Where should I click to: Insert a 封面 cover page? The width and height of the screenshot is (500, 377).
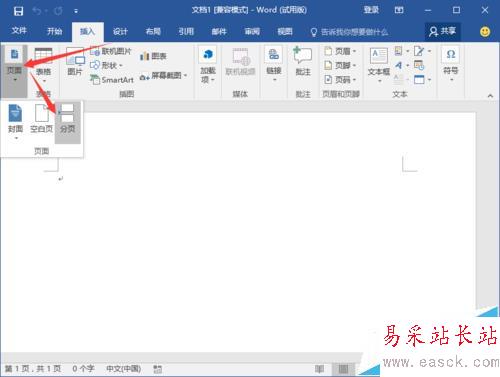click(15, 121)
